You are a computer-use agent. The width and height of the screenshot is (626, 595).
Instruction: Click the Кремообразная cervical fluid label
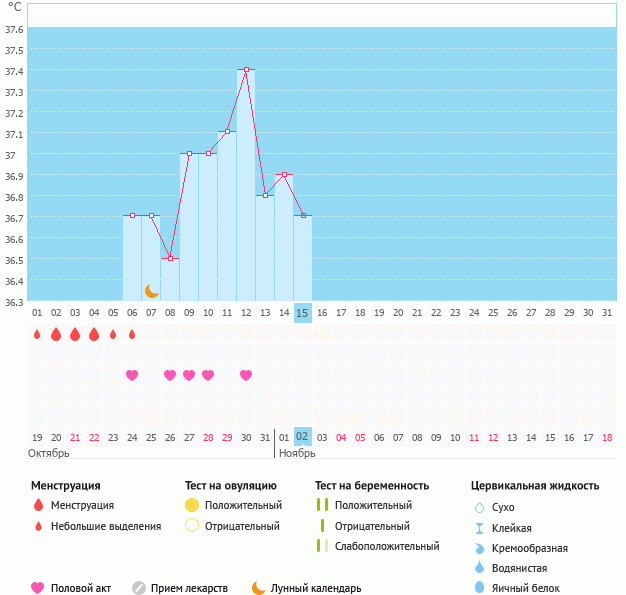tap(530, 548)
